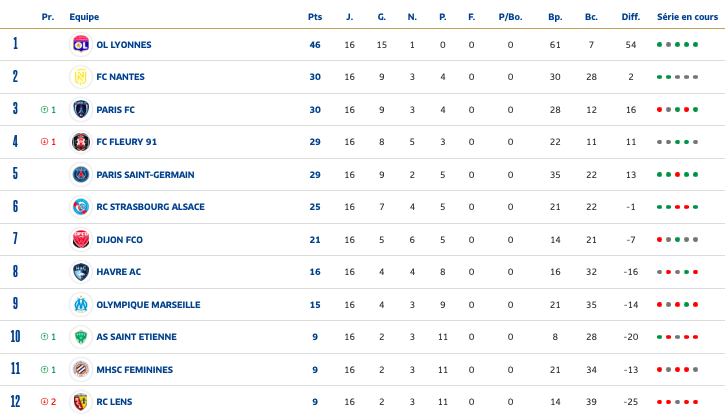This screenshot has width=725, height=420.
Task: Click the Diff. column header
Action: tap(630, 17)
